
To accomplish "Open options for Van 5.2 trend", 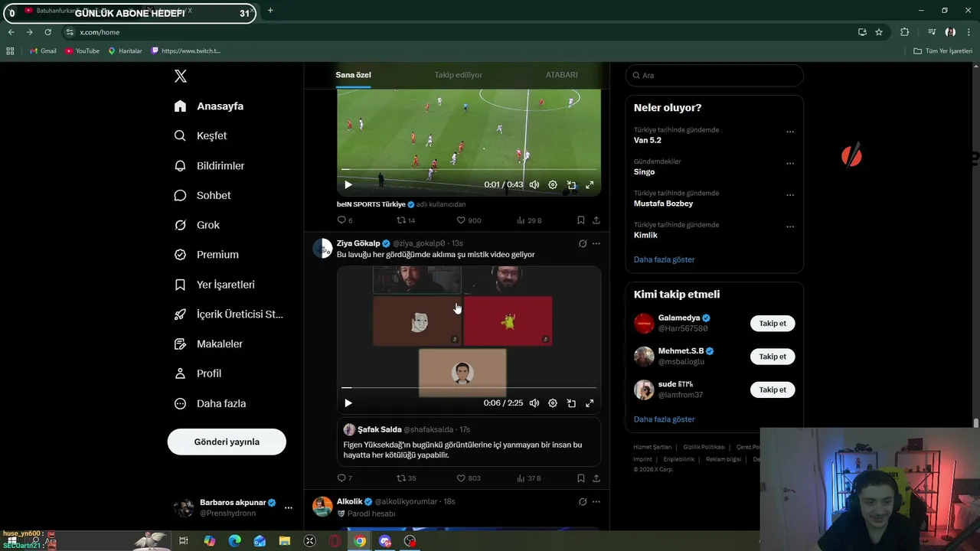I will click(x=790, y=132).
